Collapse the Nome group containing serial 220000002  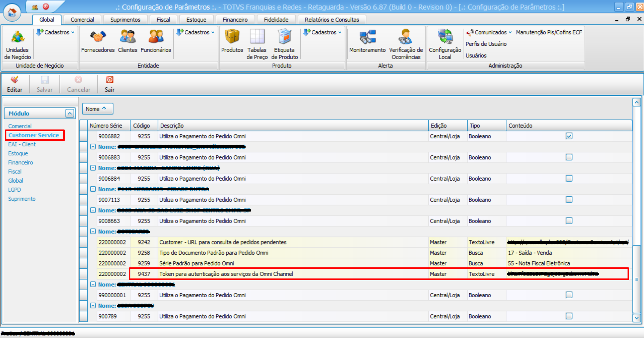pos(93,231)
